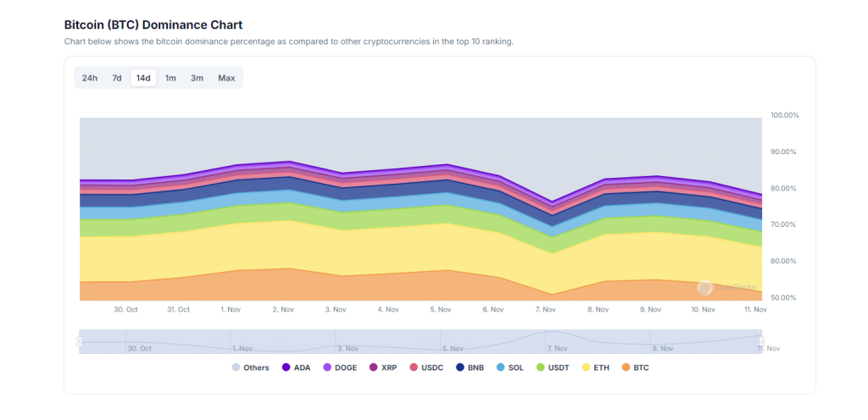This screenshot has width=868, height=420.
Task: Click the 5. Nov x-axis label
Action: pyautogui.click(x=441, y=309)
